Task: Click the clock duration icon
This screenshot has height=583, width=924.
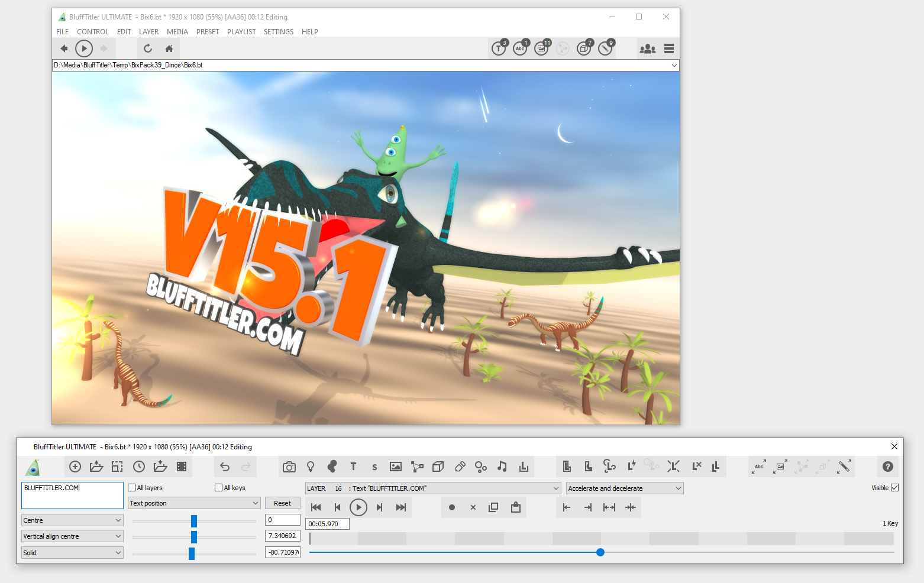Action: [139, 467]
